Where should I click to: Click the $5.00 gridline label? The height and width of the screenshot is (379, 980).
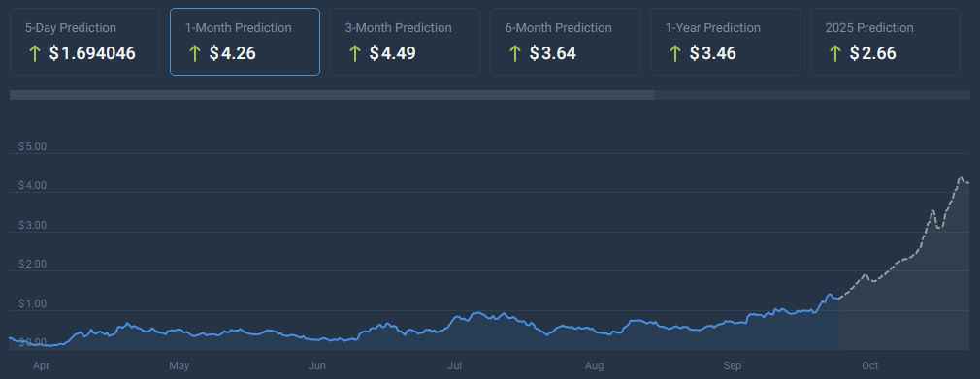32,147
